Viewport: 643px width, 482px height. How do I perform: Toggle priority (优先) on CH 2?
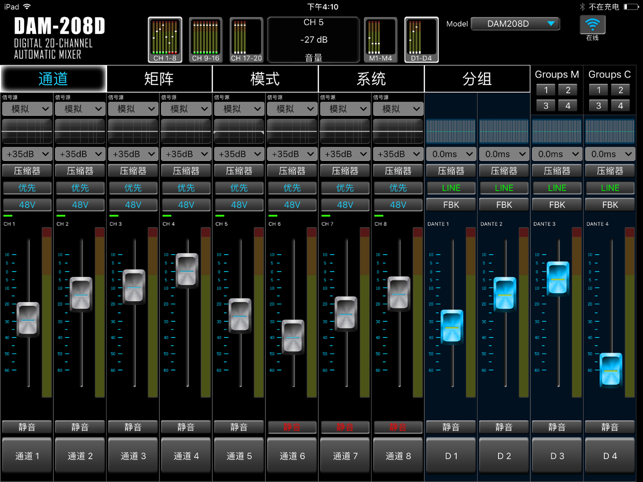(x=80, y=188)
